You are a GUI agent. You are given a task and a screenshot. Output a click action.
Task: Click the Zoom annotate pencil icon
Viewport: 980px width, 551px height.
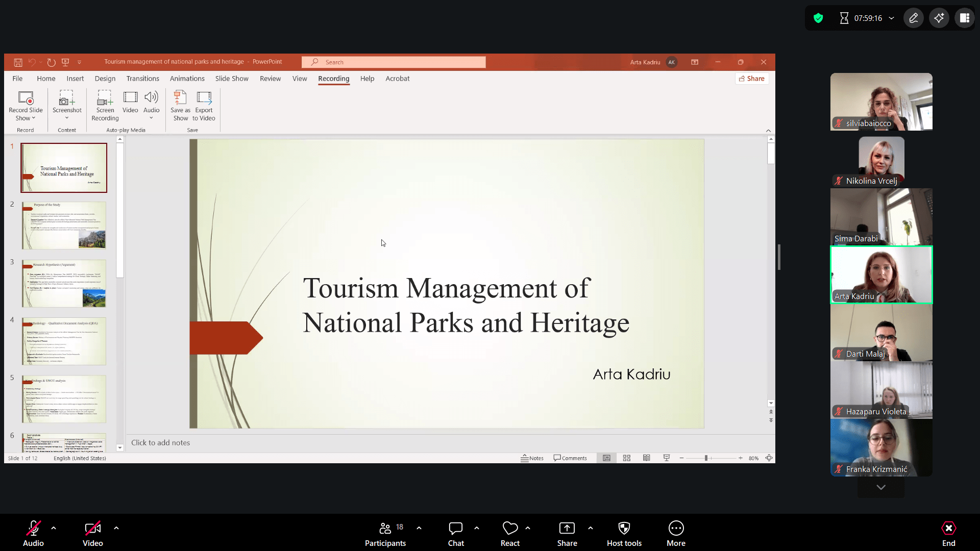point(913,18)
